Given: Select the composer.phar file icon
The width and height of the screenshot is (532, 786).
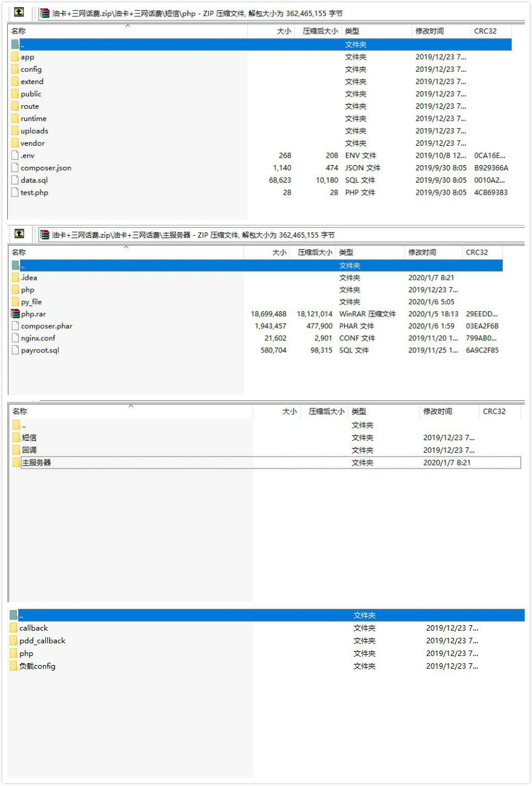Looking at the screenshot, I should [16, 326].
